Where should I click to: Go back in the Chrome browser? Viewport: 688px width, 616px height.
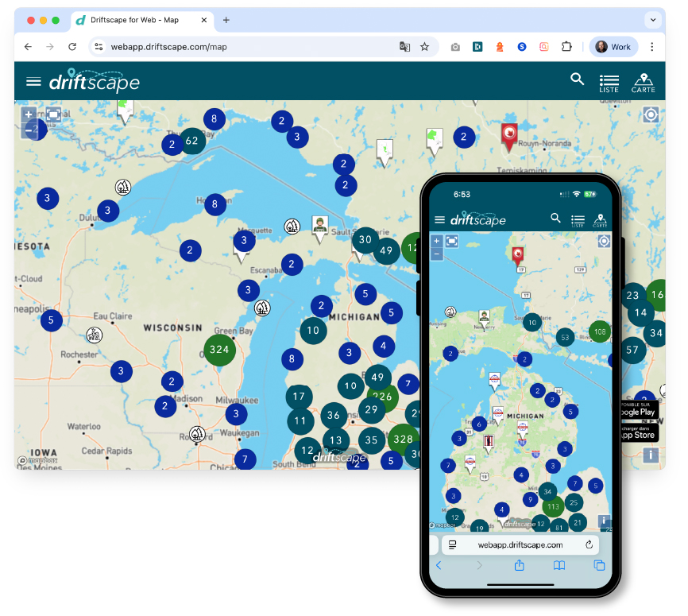pos(28,47)
